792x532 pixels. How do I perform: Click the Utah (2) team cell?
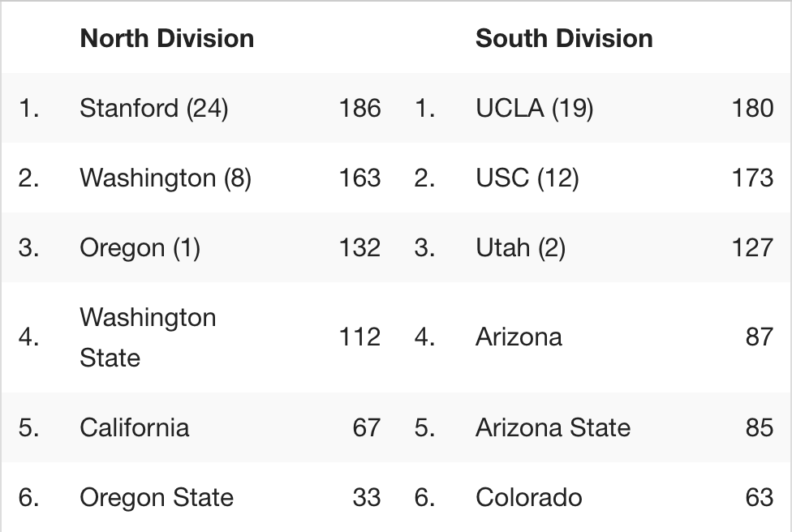tap(521, 247)
